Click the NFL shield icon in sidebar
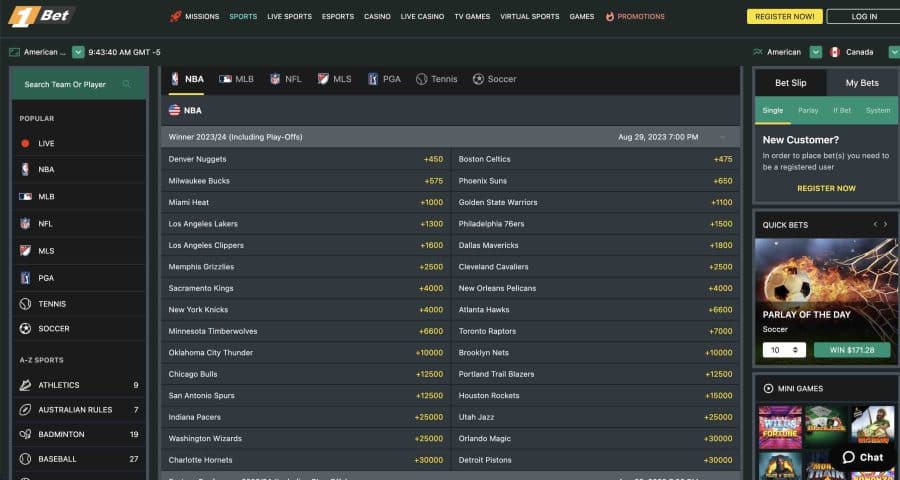900x480 pixels. click(x=25, y=223)
